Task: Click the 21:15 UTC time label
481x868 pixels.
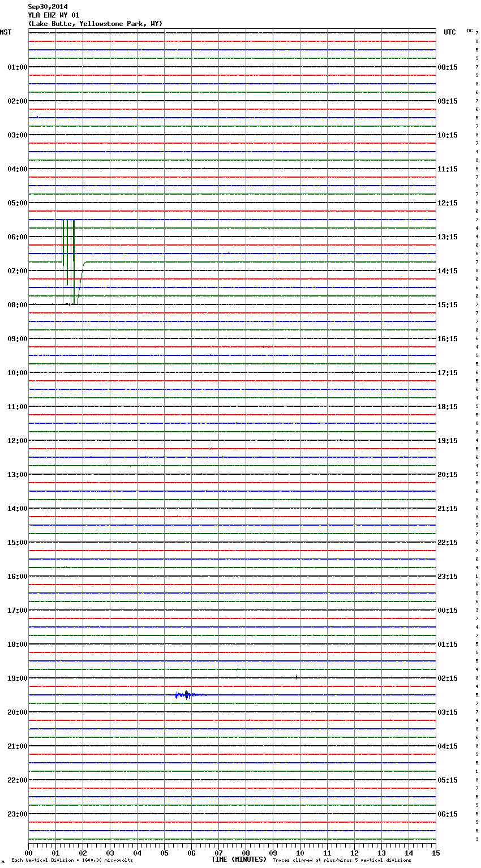Action: pos(448,509)
